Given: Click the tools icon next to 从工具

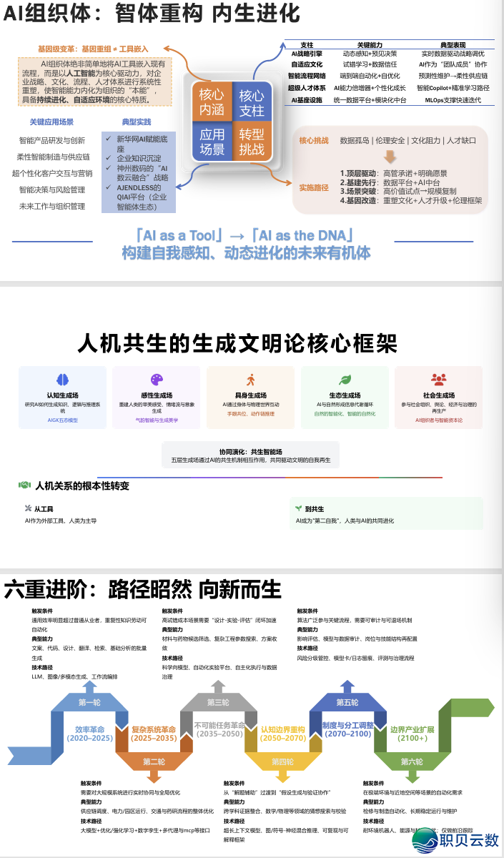Looking at the screenshot, I should coord(28,508).
